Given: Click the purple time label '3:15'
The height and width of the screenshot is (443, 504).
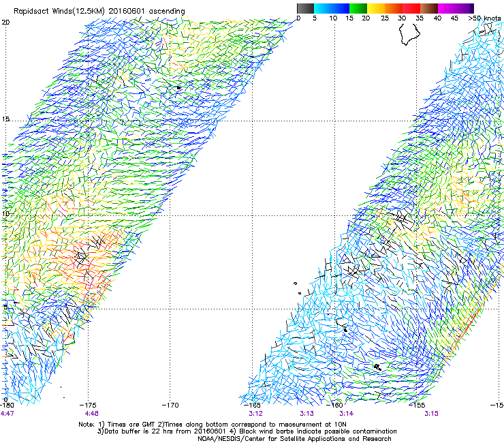Looking at the screenshot, I should pyautogui.click(x=431, y=414).
